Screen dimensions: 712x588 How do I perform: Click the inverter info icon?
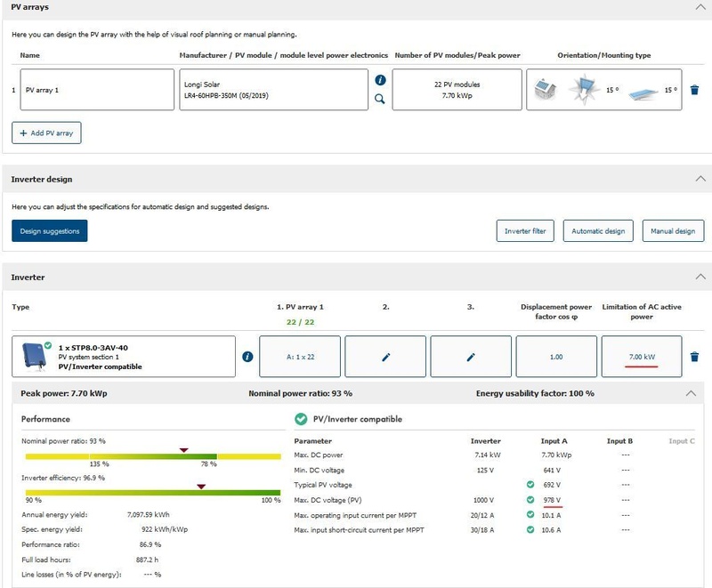pyautogui.click(x=247, y=357)
